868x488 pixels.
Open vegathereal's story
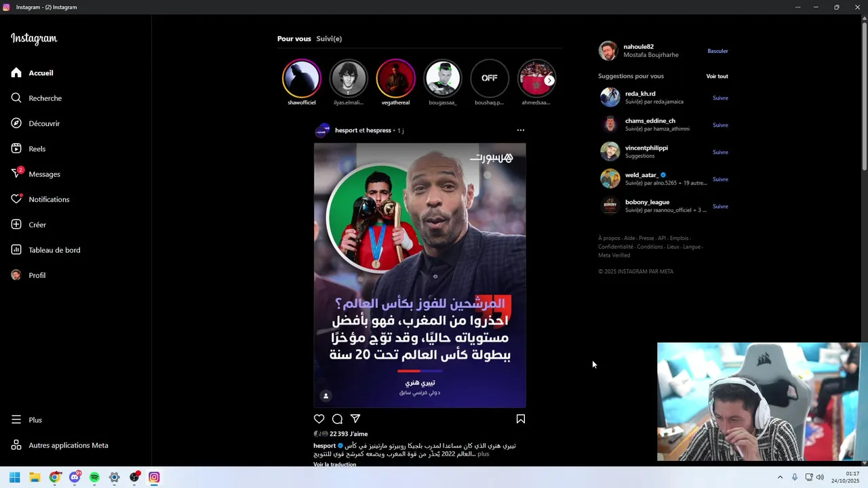395,83
